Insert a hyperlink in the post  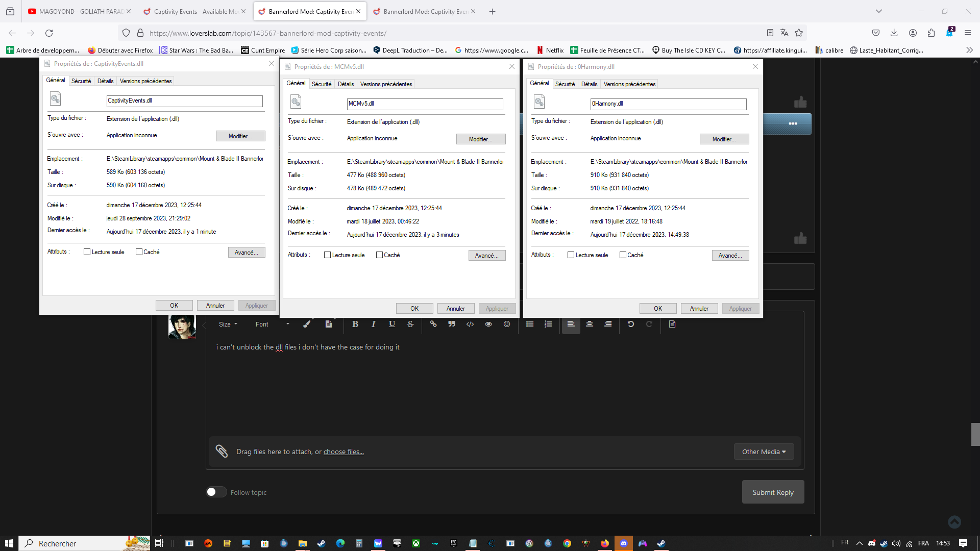tap(433, 324)
